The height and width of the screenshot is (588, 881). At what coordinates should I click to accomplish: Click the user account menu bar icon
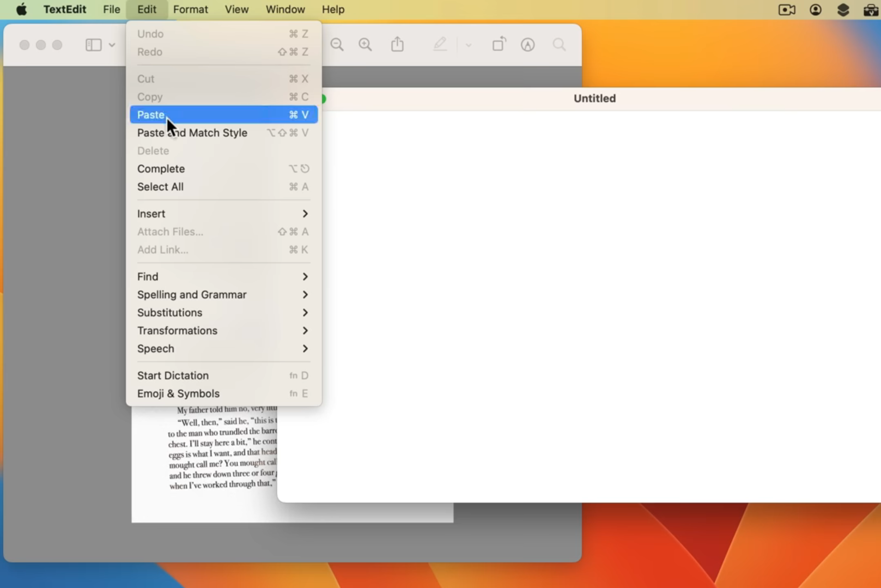(816, 9)
